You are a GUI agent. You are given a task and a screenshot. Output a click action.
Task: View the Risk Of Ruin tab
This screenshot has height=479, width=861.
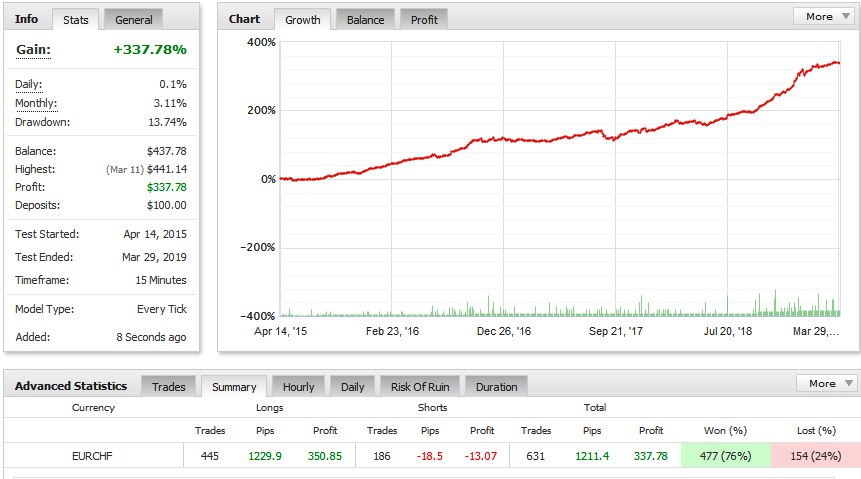[420, 387]
